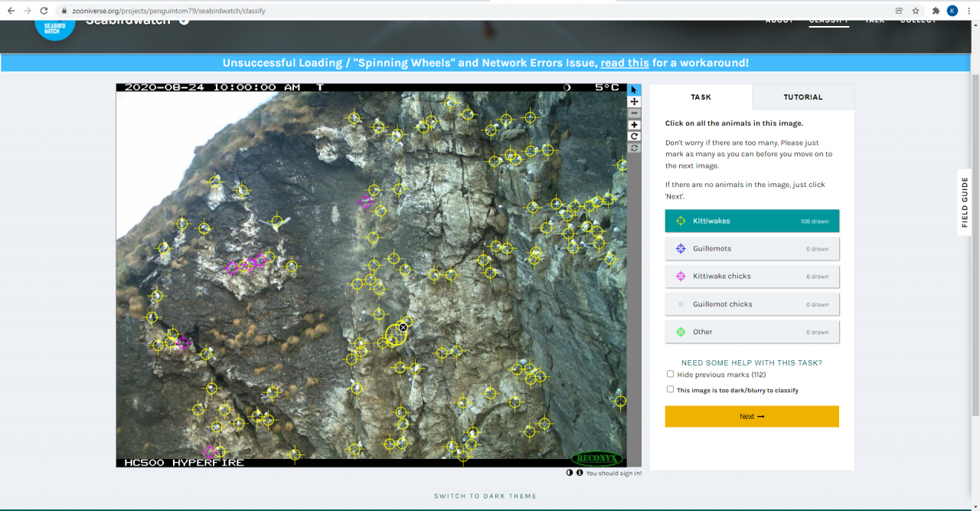The height and width of the screenshot is (511, 980).
Task: Click the page vertical scrollbar
Action: coord(975,245)
